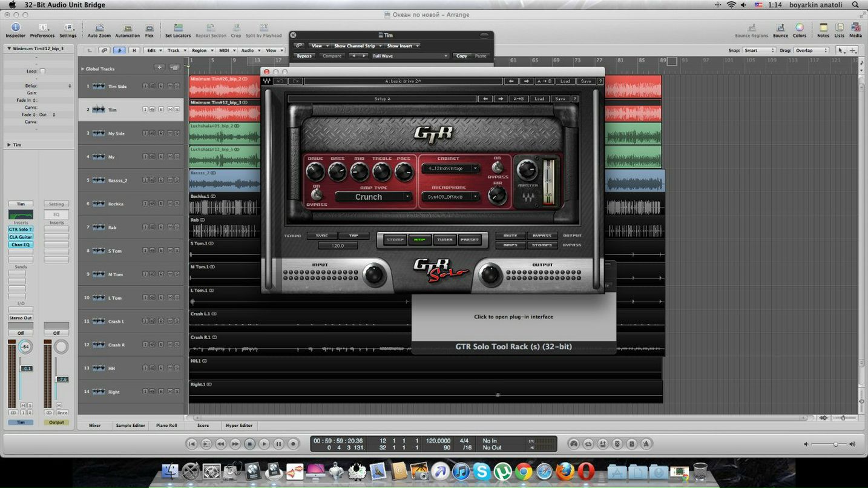The image size is (868, 488).
Task: Click the Tuner button in GTR
Action: tap(445, 240)
